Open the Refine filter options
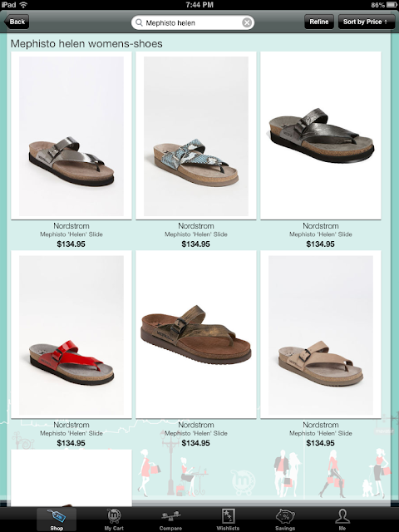Viewport: 399px width, 532px height. pos(319,22)
